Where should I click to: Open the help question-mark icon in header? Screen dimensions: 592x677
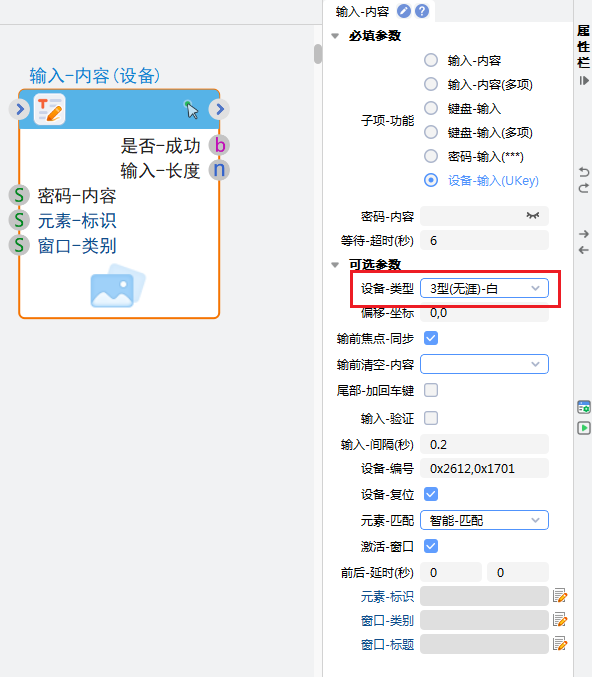pos(422,11)
